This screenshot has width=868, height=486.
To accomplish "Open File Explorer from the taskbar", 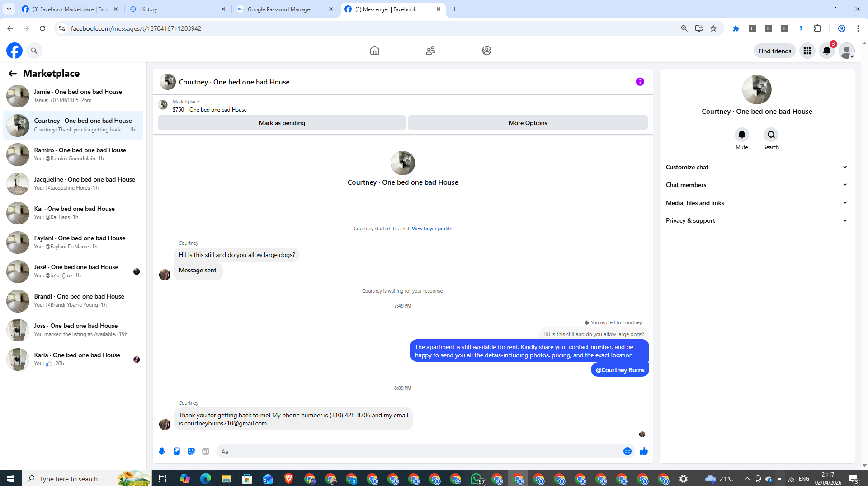I will 226,479.
